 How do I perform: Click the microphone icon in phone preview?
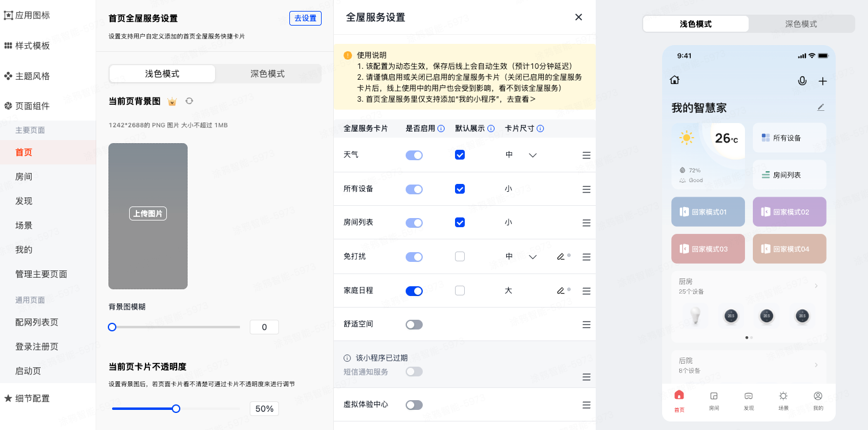click(x=802, y=81)
